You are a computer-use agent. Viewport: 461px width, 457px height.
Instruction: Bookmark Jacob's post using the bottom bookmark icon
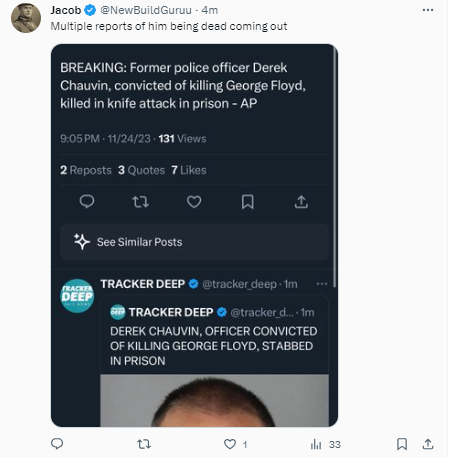coord(402,444)
